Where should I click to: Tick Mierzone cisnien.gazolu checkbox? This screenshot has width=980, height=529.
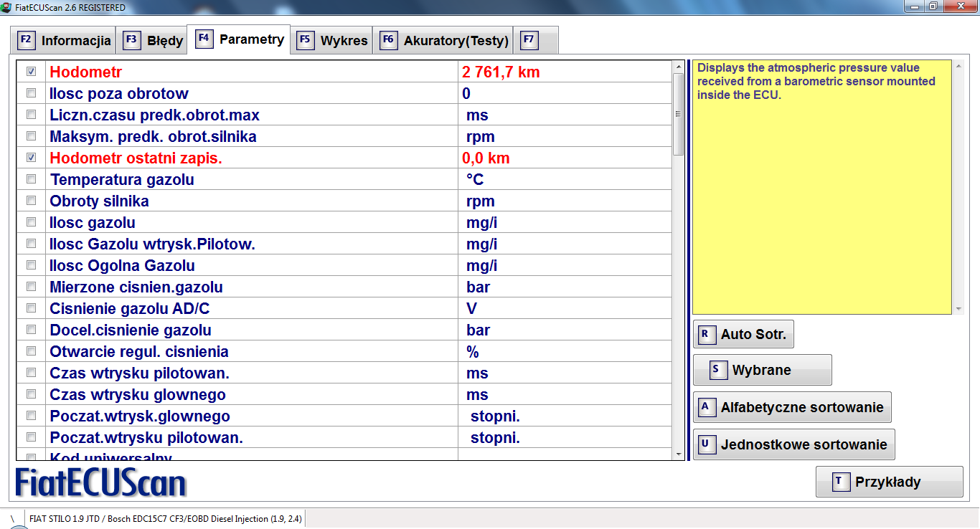[x=31, y=287]
